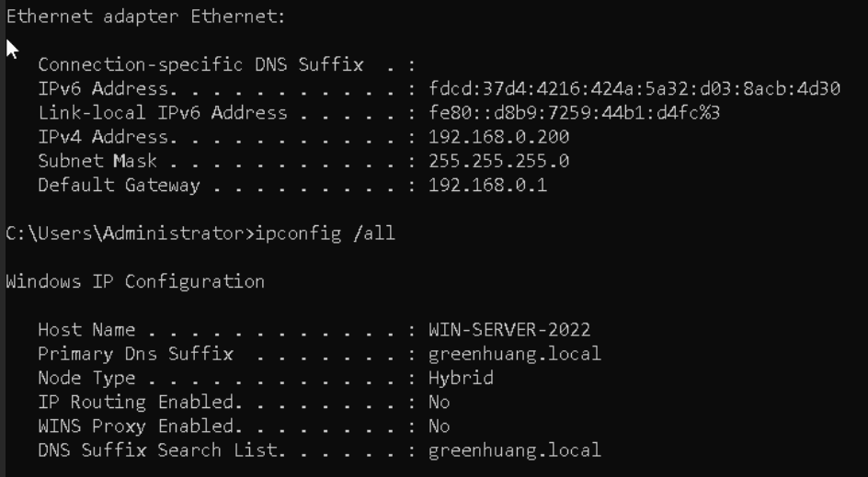Click the Default Gateway label
This screenshot has height=477, width=868.
pyautogui.click(x=119, y=186)
